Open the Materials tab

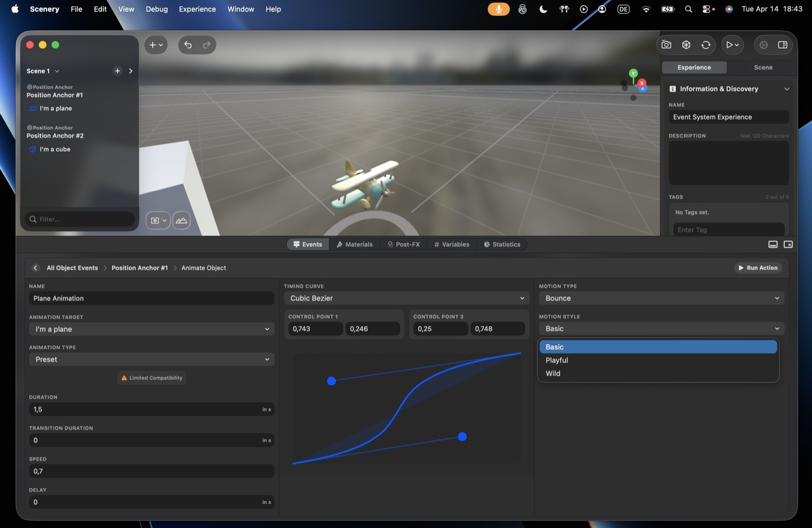(354, 244)
